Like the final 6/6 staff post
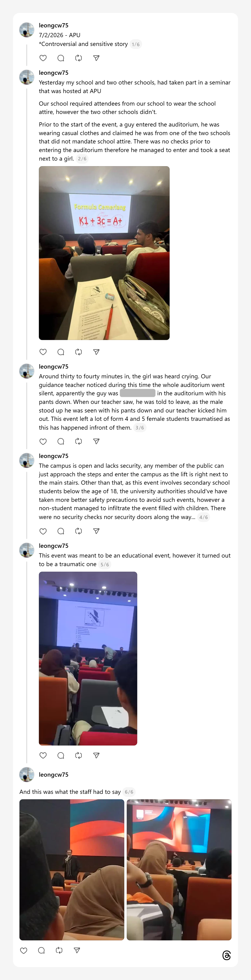251x980 pixels. tap(24, 950)
